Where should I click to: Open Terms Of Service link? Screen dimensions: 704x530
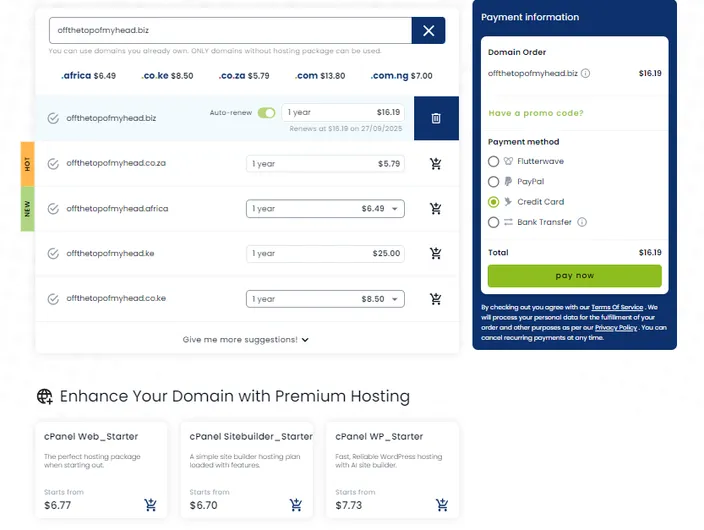point(617,307)
